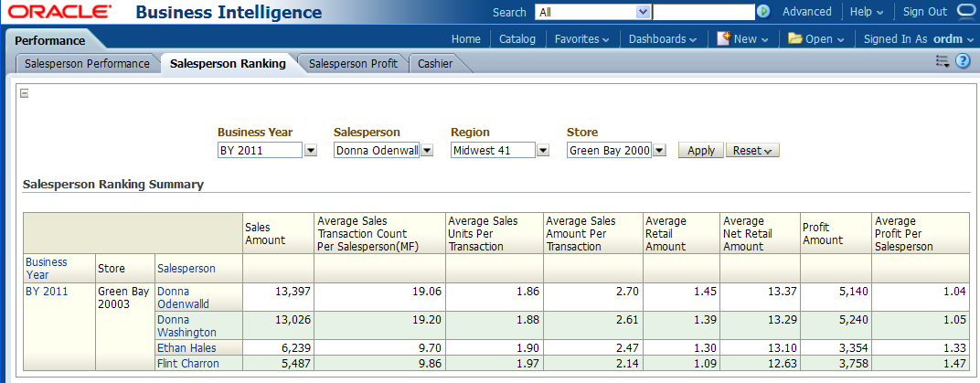Expand the Region dropdown arrow

coord(543,151)
